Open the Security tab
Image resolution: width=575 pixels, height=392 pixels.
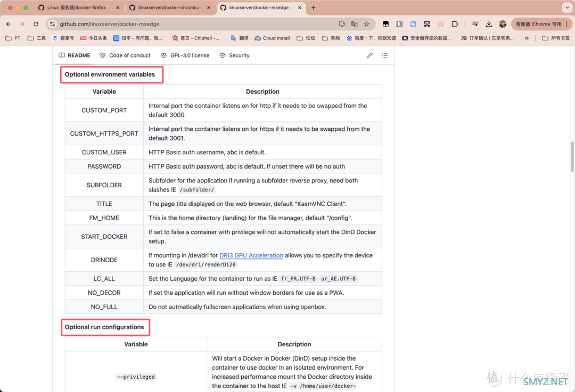coord(234,55)
